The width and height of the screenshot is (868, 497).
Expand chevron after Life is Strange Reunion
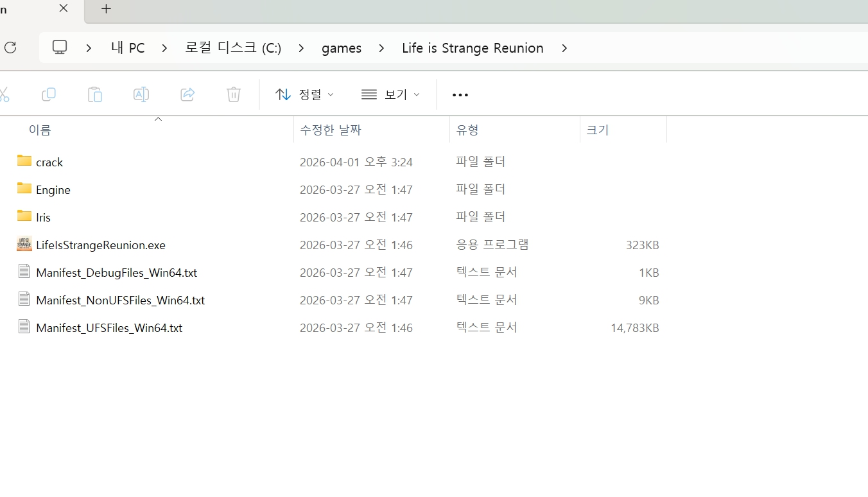point(564,48)
